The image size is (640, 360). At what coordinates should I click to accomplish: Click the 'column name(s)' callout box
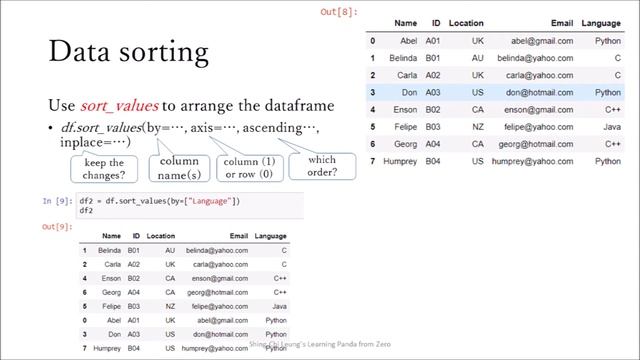tap(179, 168)
